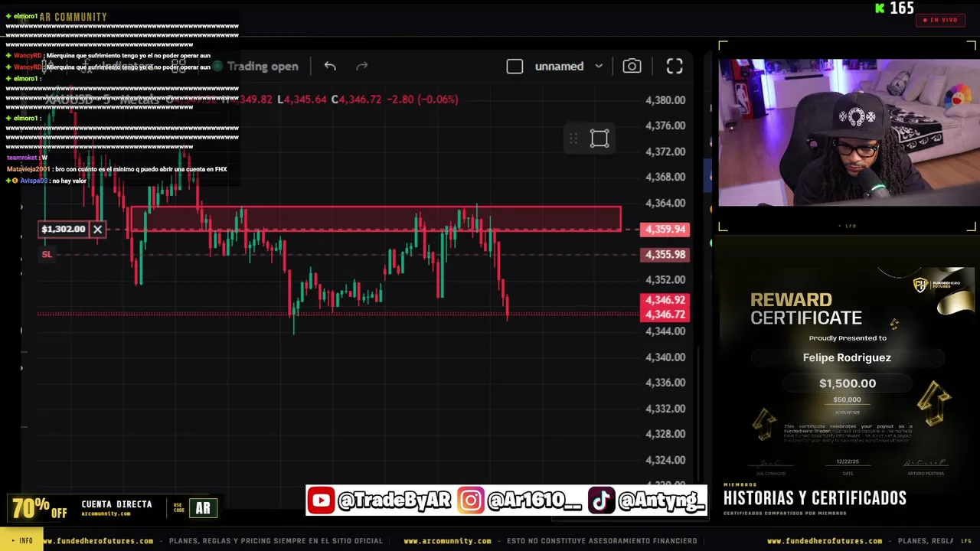The height and width of the screenshot is (551, 980).
Task: Grab the floating drawing toolbar handle
Action: [x=573, y=139]
